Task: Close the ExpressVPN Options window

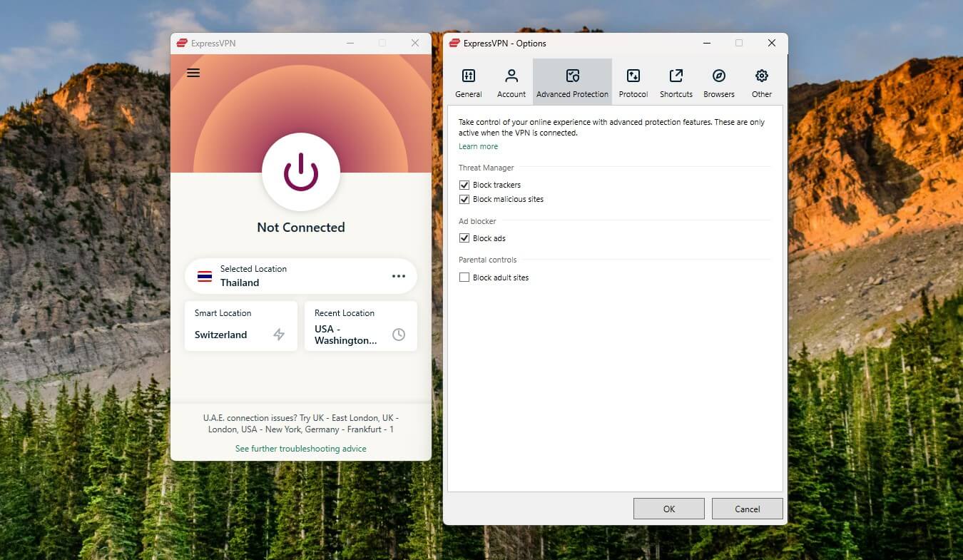Action: [771, 43]
